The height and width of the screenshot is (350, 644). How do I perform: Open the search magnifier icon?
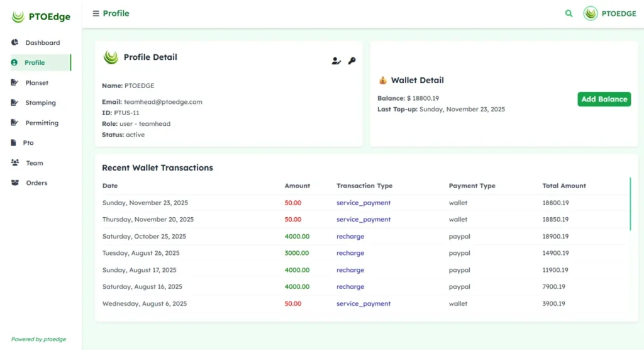pos(569,14)
